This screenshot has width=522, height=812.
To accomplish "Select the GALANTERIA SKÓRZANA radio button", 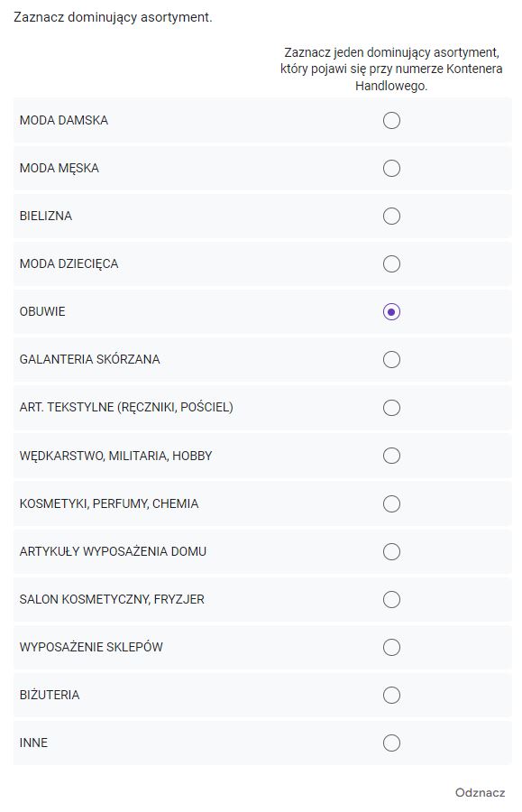I will pos(391,359).
